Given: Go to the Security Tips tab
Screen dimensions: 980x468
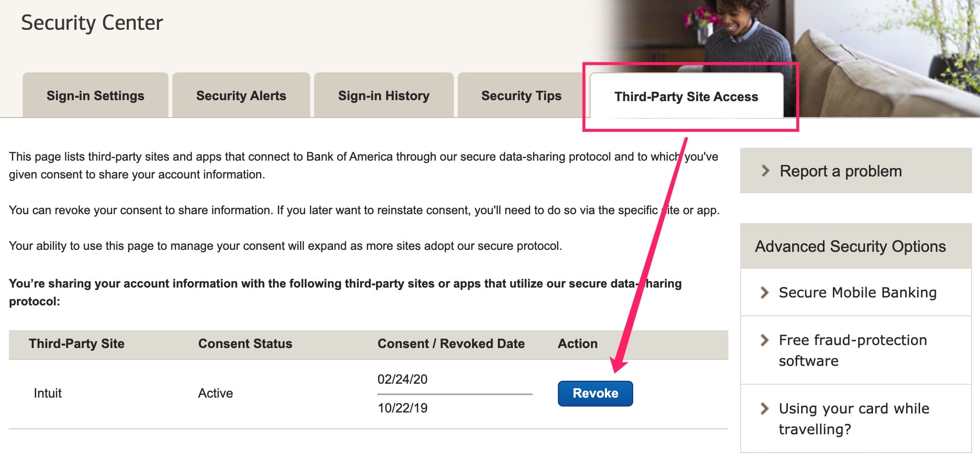Looking at the screenshot, I should pos(521,96).
